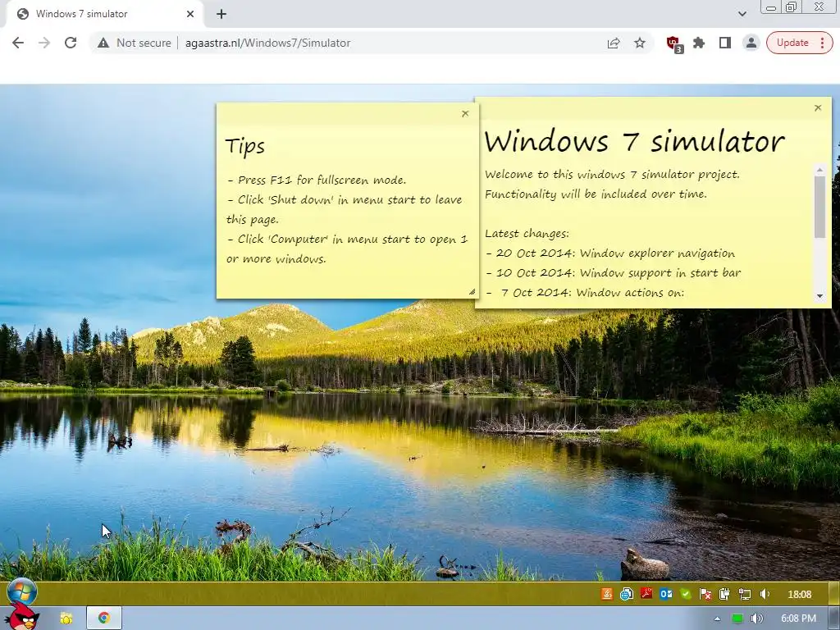This screenshot has height=630, width=840.
Task: Click the Update button in Chrome
Action: (792, 43)
